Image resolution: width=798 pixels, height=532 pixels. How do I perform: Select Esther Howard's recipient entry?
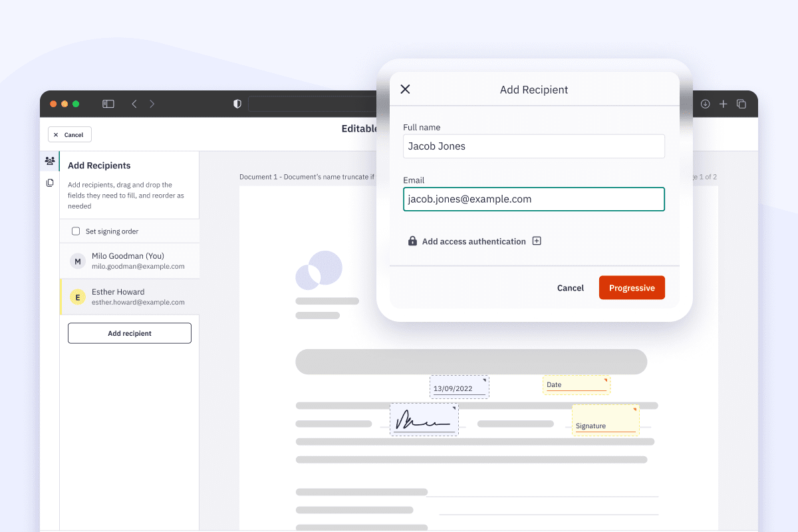130,297
